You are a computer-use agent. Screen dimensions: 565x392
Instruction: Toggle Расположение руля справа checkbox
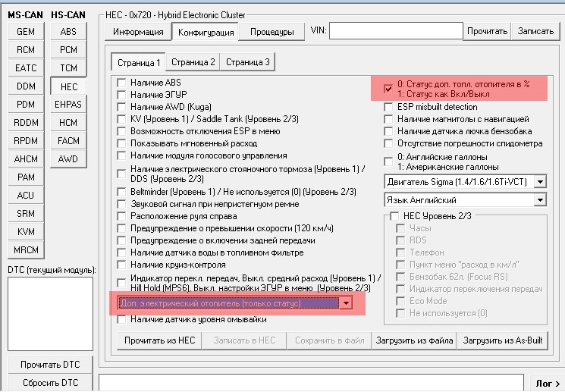pos(121,217)
